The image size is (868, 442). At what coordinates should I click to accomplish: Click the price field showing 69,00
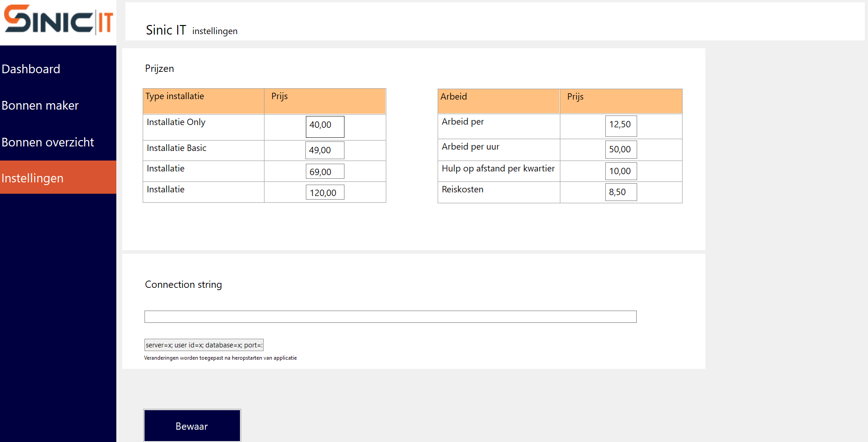tap(324, 171)
